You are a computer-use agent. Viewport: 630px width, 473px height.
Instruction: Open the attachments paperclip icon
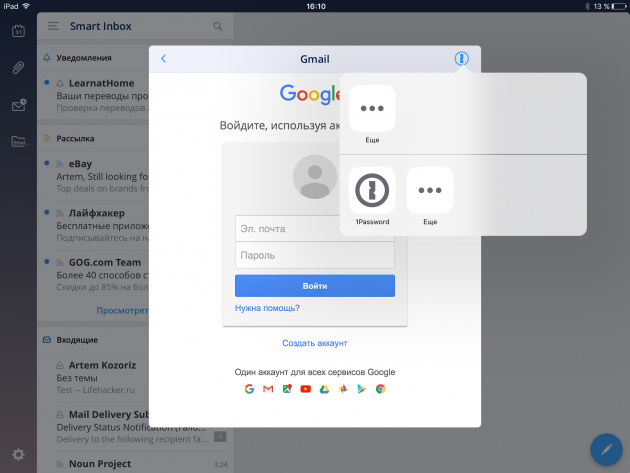pos(18,68)
